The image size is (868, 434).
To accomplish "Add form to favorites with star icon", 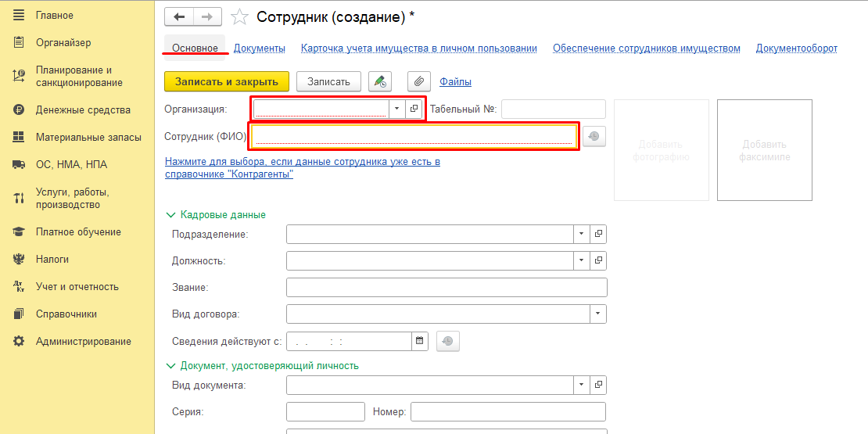I will point(240,17).
